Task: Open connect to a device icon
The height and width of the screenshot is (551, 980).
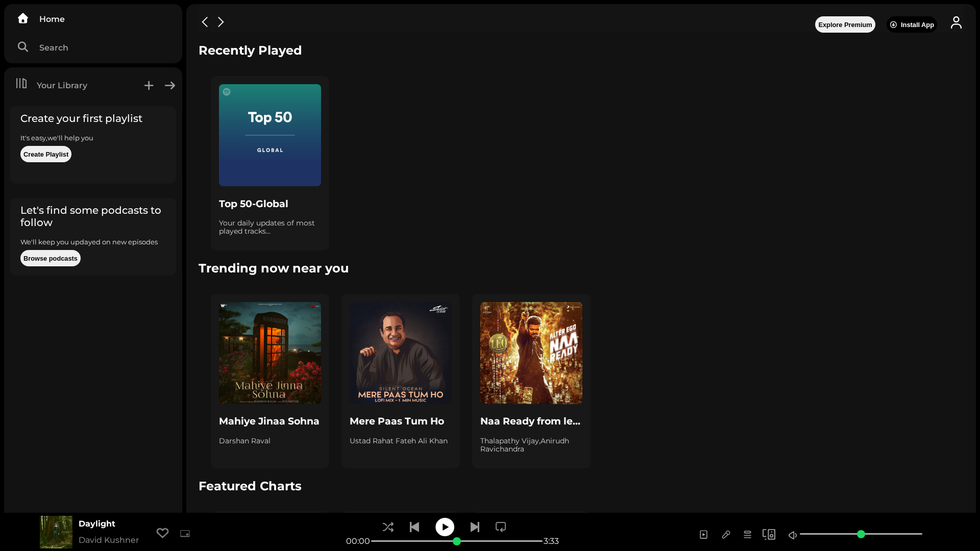Action: [769, 534]
